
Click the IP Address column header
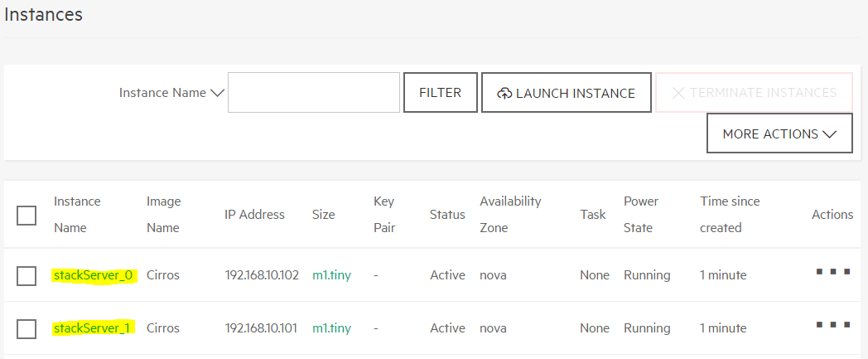tap(254, 215)
